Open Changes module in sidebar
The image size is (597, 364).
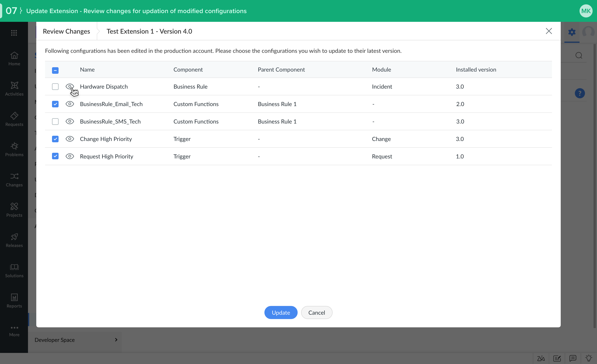(14, 180)
